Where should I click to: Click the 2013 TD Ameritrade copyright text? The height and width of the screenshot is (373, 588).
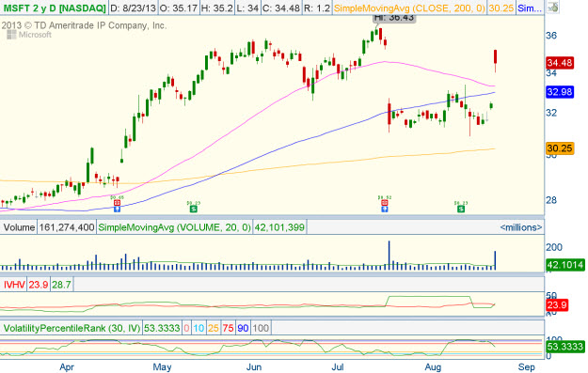(84, 25)
